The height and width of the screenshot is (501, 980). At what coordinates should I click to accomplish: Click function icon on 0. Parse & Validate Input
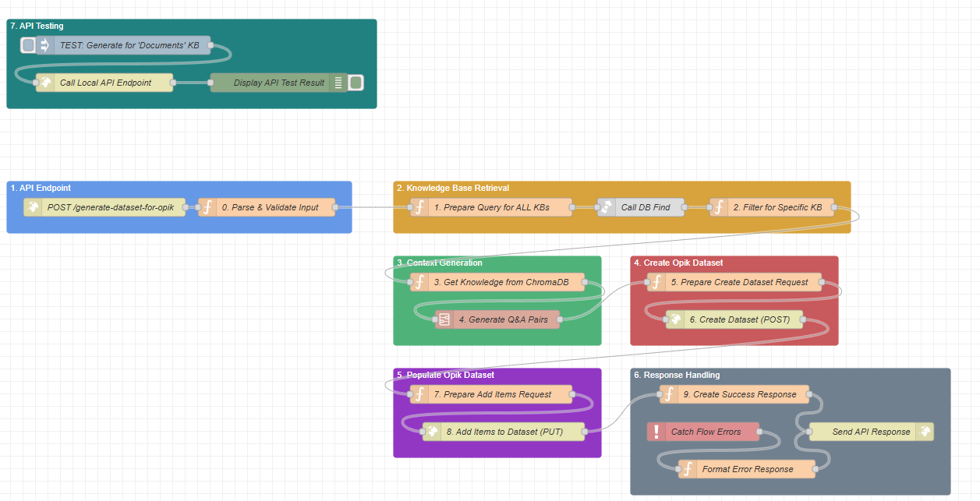(207, 207)
